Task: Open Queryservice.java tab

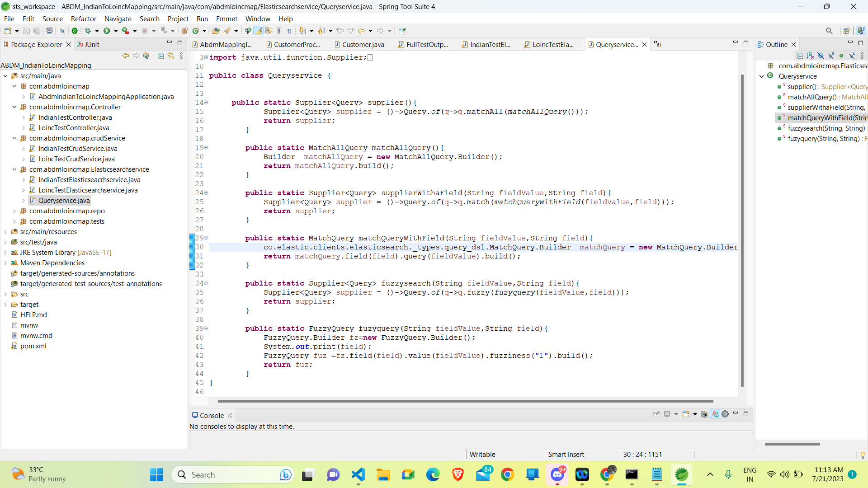Action: point(617,44)
